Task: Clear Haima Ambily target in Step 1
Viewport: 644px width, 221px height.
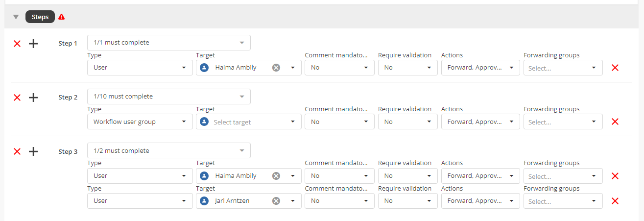Action: pyautogui.click(x=276, y=68)
